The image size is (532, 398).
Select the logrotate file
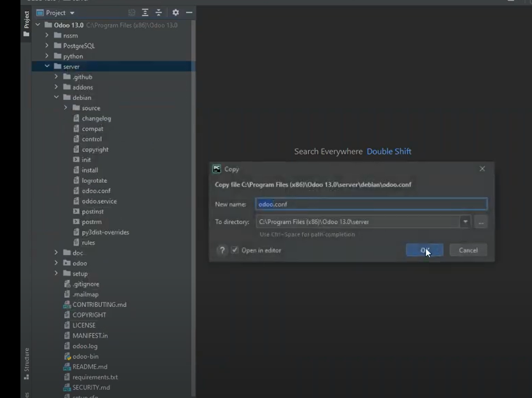point(94,181)
